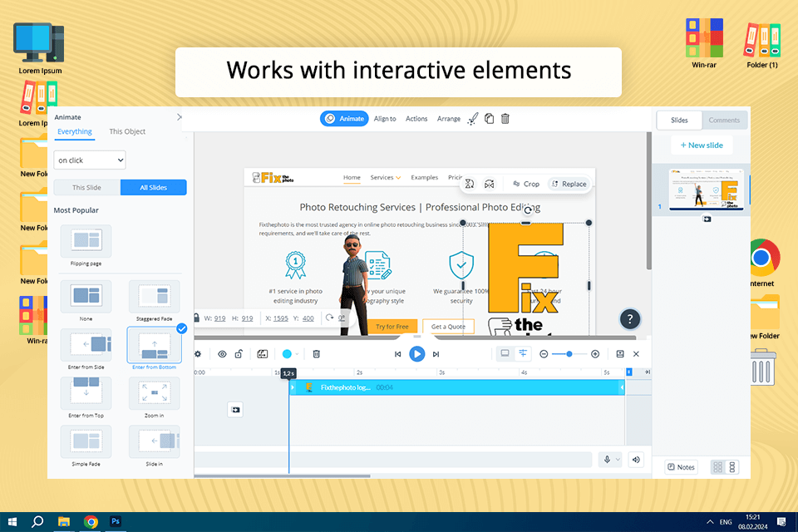Click the format painter brush icon
This screenshot has width=798, height=532.
(x=473, y=119)
